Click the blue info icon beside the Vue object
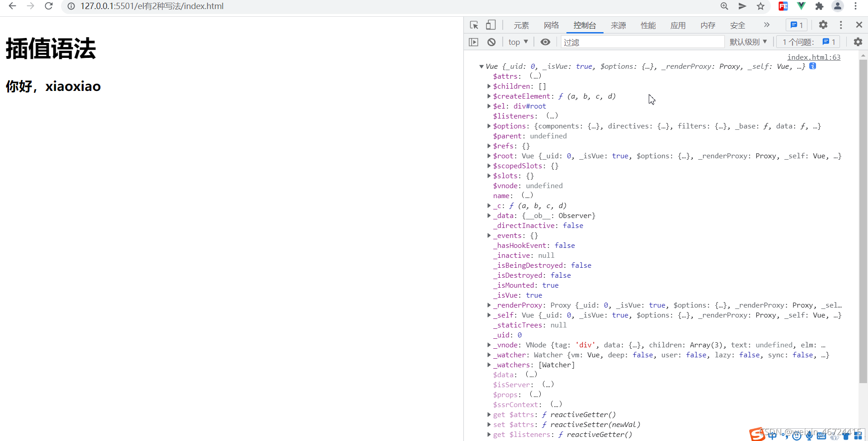Screen dimensions: 868x441 pos(812,66)
